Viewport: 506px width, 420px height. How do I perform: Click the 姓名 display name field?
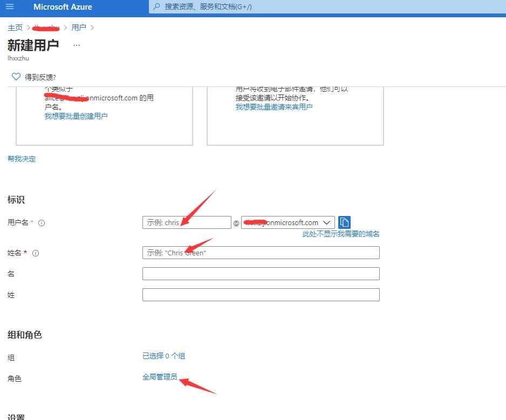pos(261,253)
